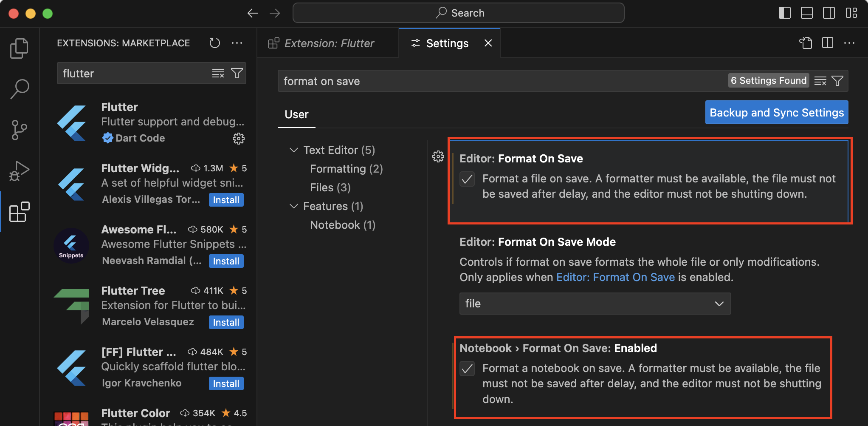Install the Flutter Tree extension
The width and height of the screenshot is (868, 426).
pos(226,322)
